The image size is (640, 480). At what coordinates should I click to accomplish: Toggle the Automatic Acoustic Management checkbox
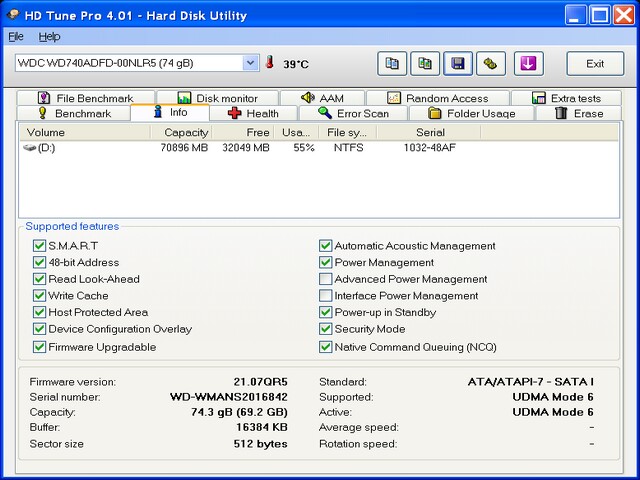325,246
